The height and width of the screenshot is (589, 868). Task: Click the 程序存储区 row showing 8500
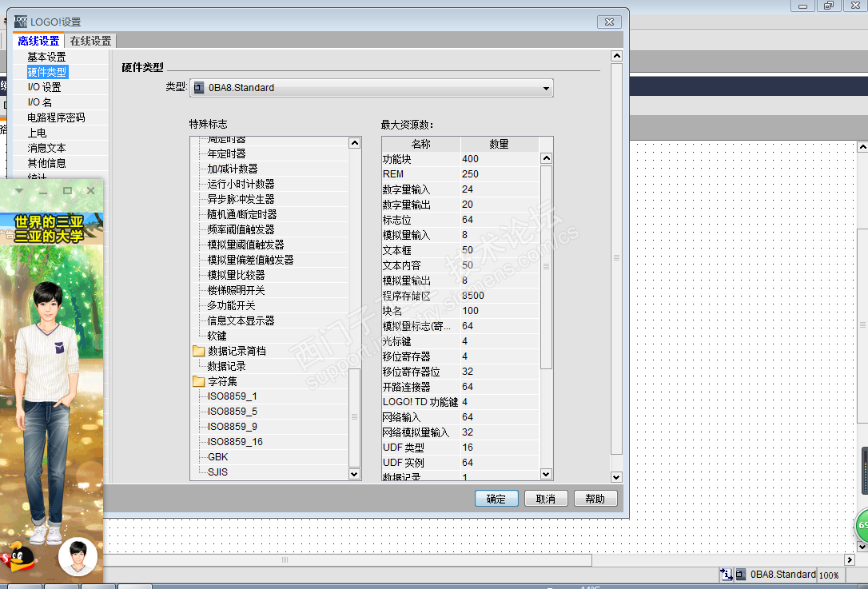460,296
